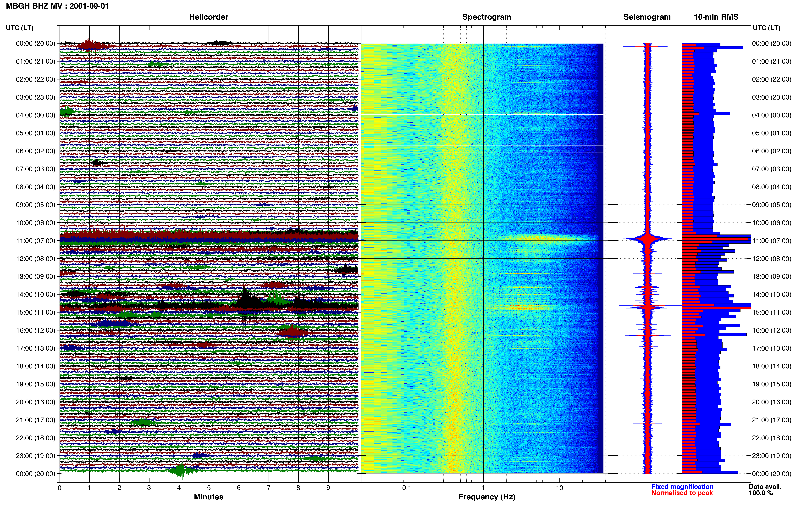Image resolution: width=812 pixels, height=508 pixels.
Task: Click the left time label "22:00 (18:00)"
Action: click(36, 438)
